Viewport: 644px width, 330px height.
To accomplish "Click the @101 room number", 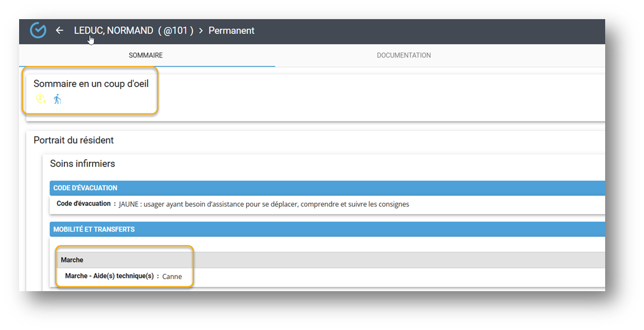I will pyautogui.click(x=176, y=30).
